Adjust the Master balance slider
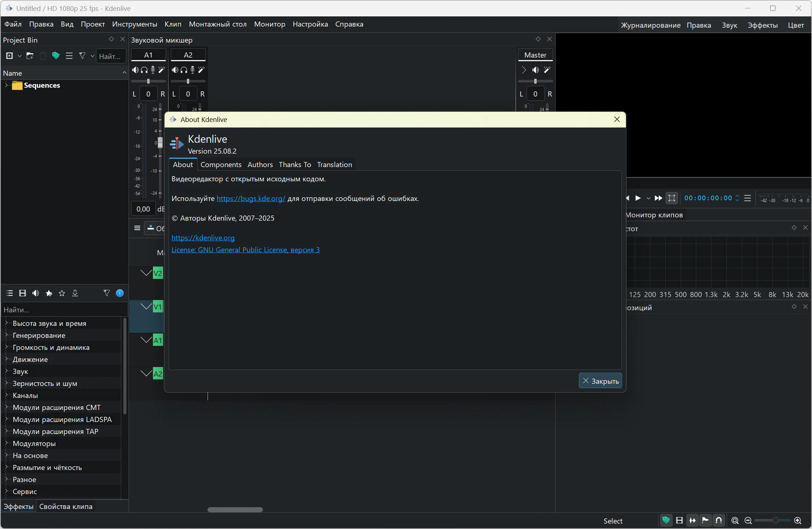Image resolution: width=812 pixels, height=529 pixels. click(535, 81)
